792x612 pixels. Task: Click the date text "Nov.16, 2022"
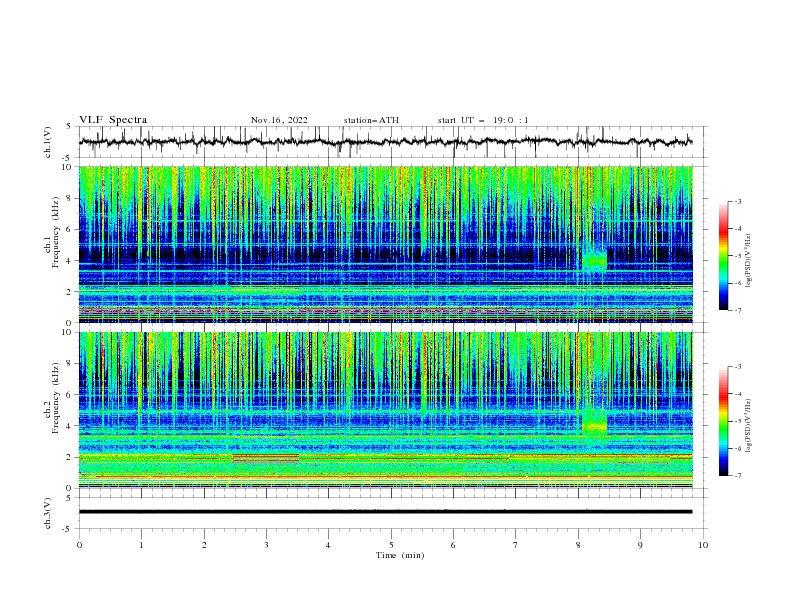click(279, 120)
